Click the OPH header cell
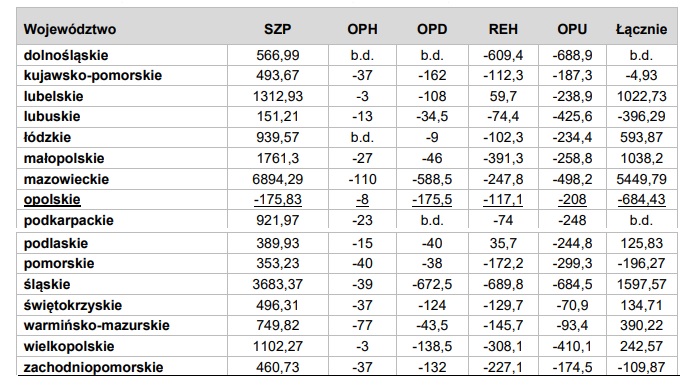Screen dimensions: 699x386 pyautogui.click(x=362, y=29)
